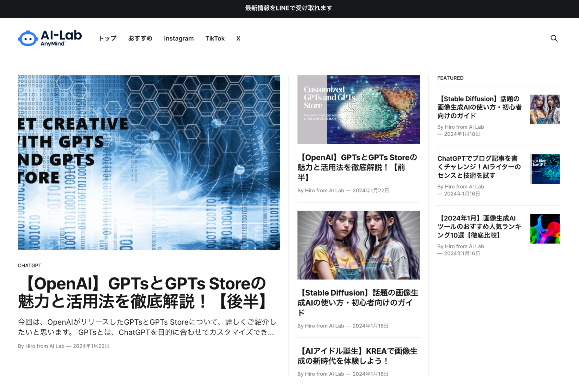The image size is (579, 392).
Task: Open the Instagram menu link
Action: 179,38
